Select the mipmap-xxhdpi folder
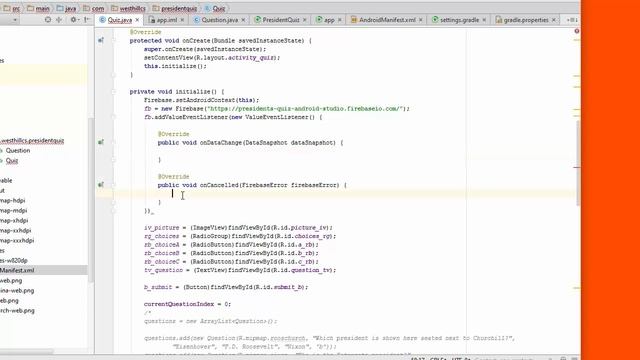 (x=16, y=231)
